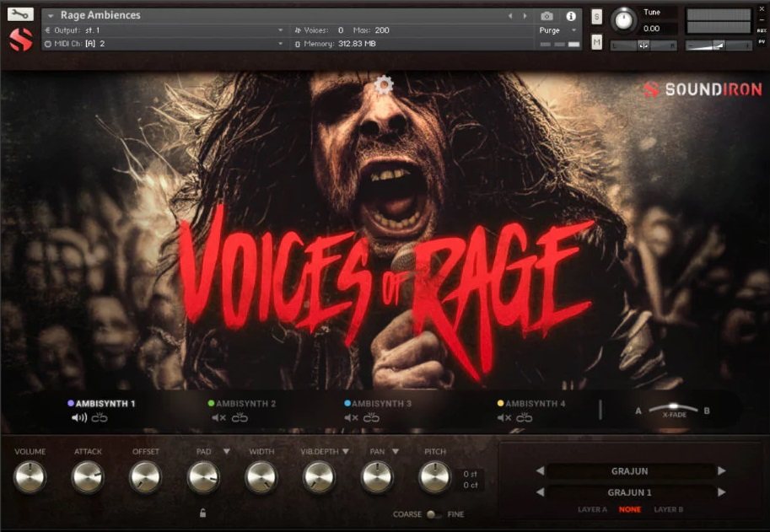Open the MIDI Ch dropdown
Image resolution: width=770 pixels, height=532 pixels.
280,44
